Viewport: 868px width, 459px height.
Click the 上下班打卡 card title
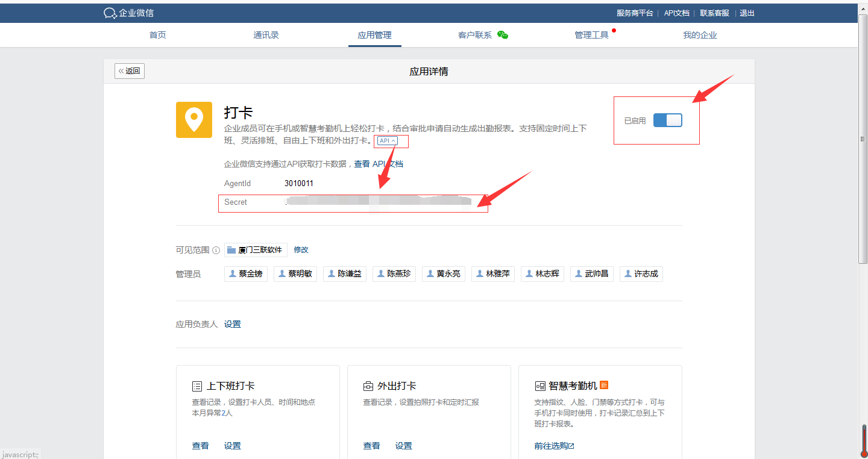pyautogui.click(x=231, y=386)
